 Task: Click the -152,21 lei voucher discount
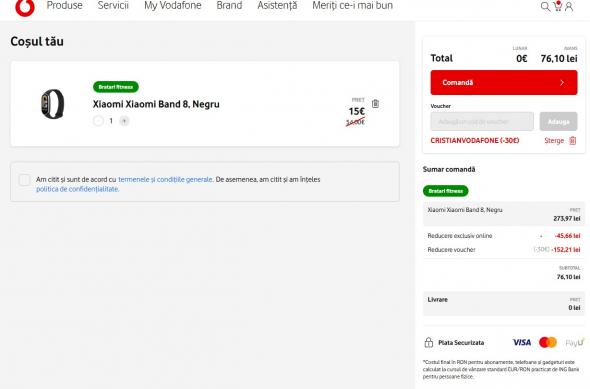point(566,250)
